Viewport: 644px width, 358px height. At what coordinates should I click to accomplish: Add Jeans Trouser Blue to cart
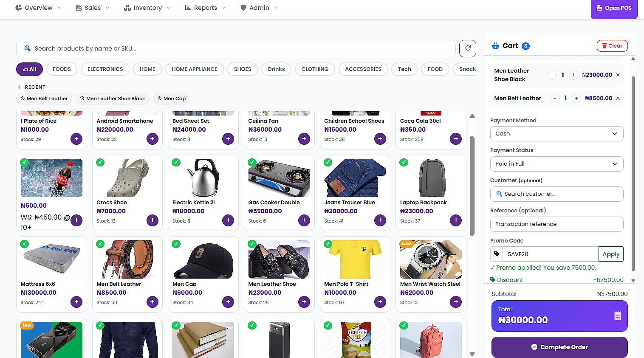pyautogui.click(x=380, y=220)
